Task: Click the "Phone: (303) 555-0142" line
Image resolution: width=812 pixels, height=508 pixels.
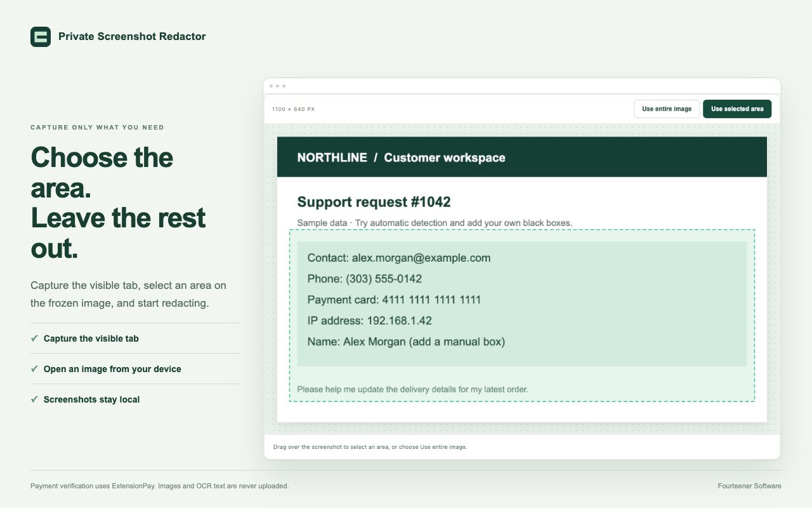Action: coord(365,279)
